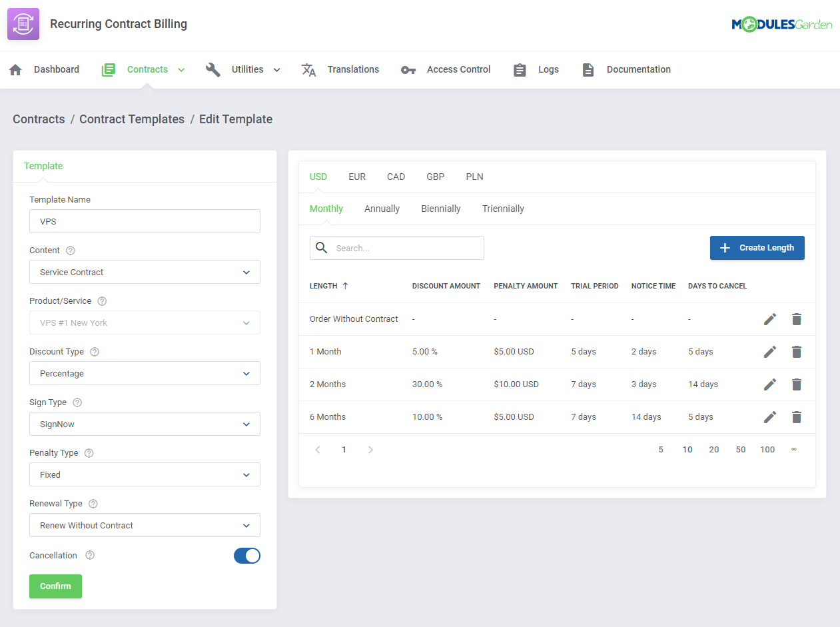Image resolution: width=840 pixels, height=627 pixels.
Task: Expand the Sign Type selector
Action: [x=145, y=424]
